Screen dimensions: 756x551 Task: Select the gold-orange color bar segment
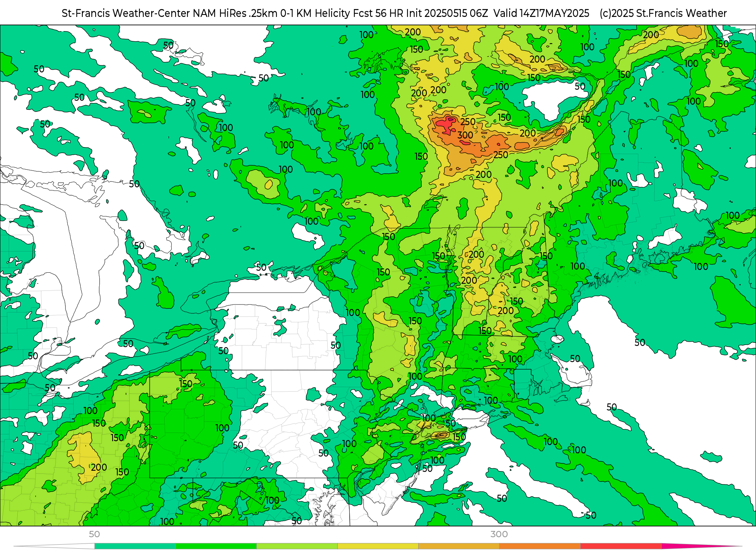tap(459, 546)
